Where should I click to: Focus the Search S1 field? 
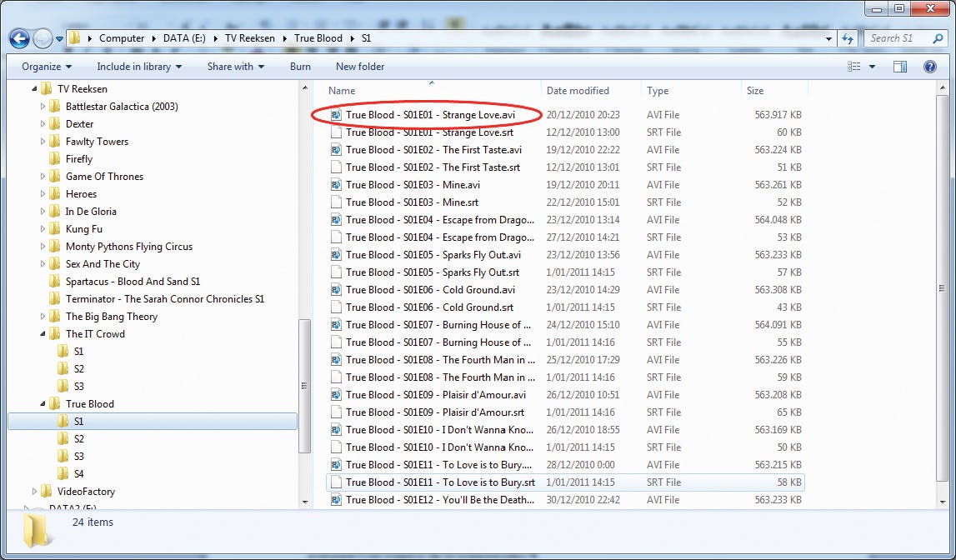(x=906, y=38)
